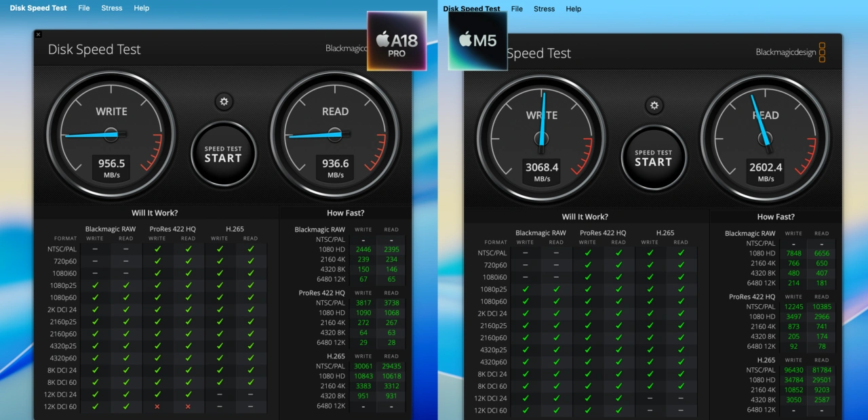Click the red X for 12K DCI 60 ProRes read
Viewport: 868px width, 420px height.
click(x=189, y=406)
